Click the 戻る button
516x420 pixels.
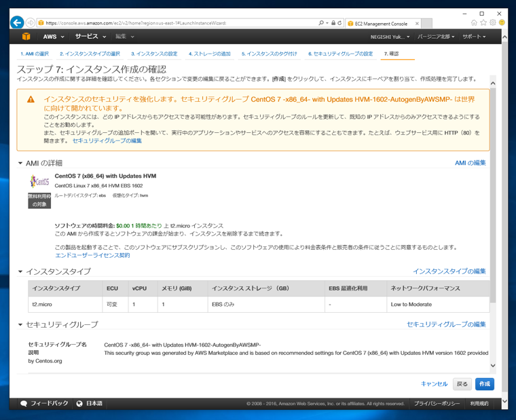[462, 384]
